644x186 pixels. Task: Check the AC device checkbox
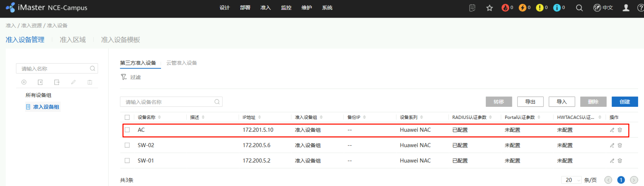coord(127,130)
